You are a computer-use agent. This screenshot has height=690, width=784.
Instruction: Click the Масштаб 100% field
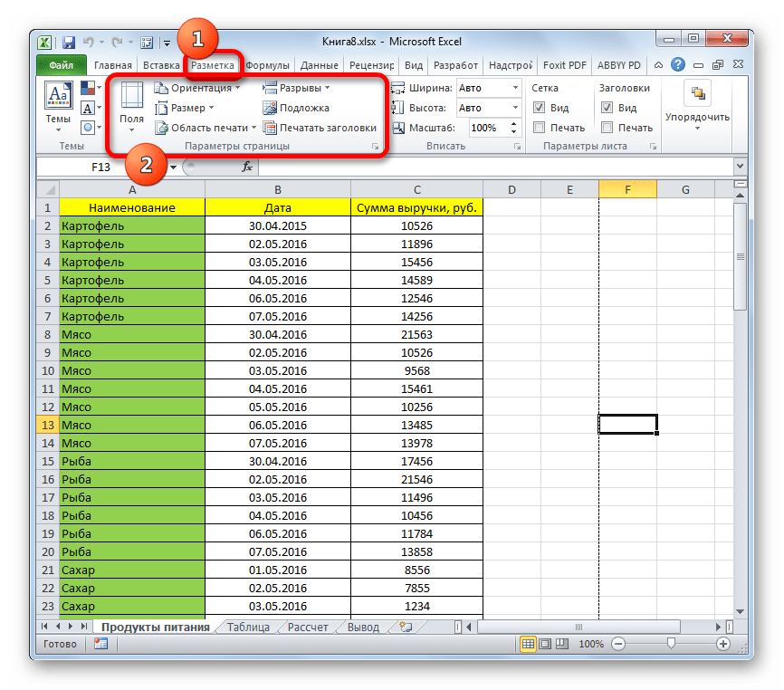[488, 128]
